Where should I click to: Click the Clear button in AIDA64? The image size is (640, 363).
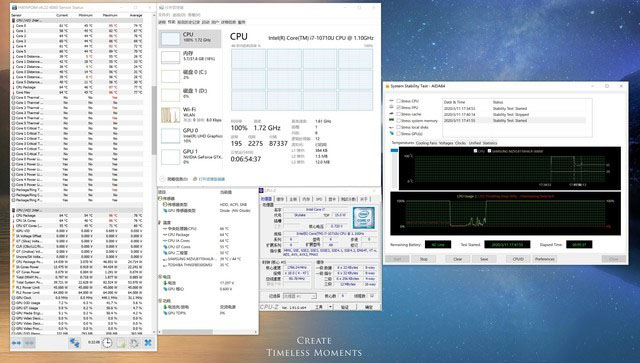pyautogui.click(x=458, y=259)
